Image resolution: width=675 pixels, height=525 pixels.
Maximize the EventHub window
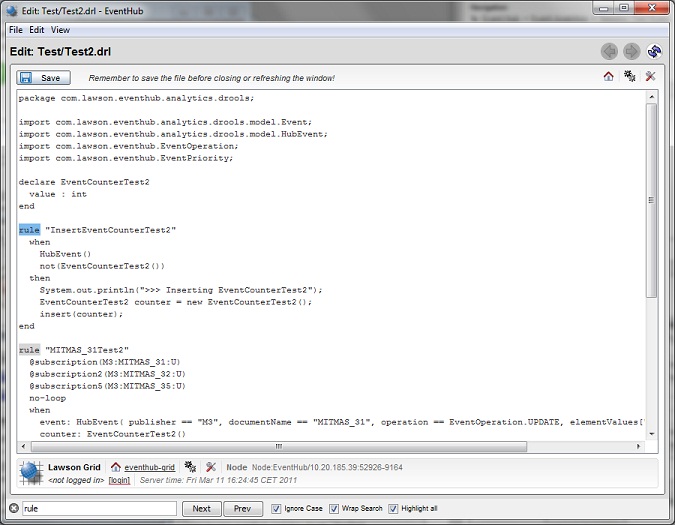[x=623, y=8]
